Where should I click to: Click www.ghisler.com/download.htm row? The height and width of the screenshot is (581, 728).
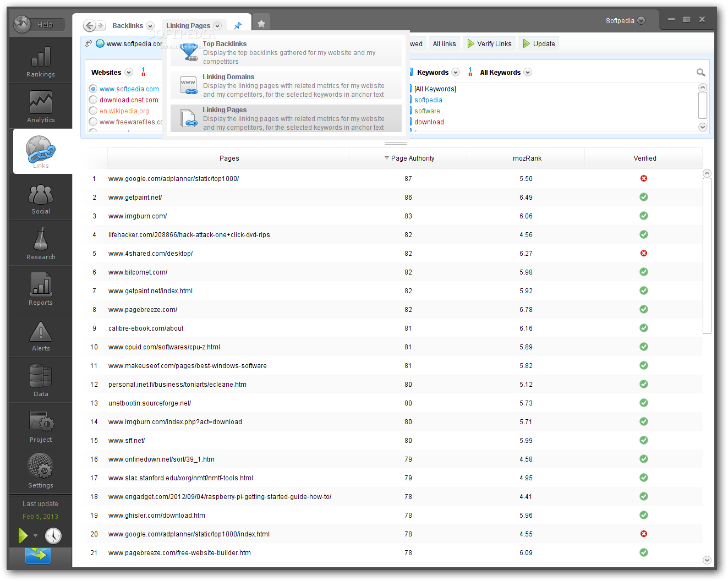[393, 515]
